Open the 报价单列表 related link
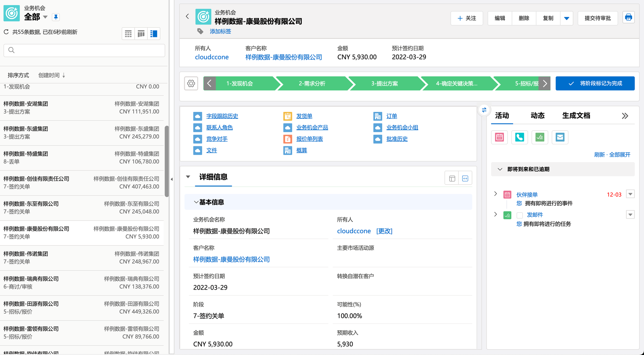 [309, 139]
